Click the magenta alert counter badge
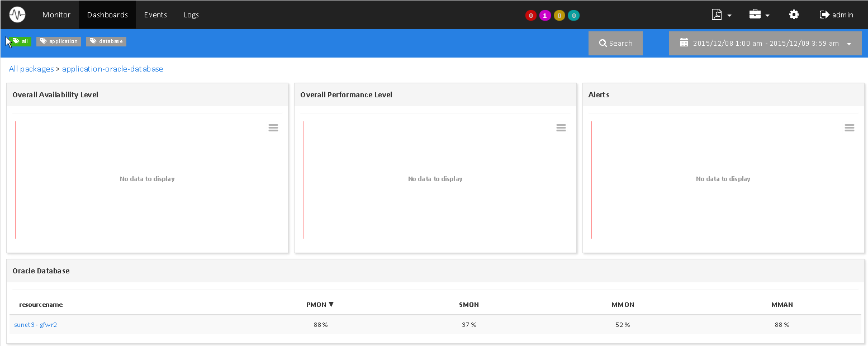 (545, 16)
